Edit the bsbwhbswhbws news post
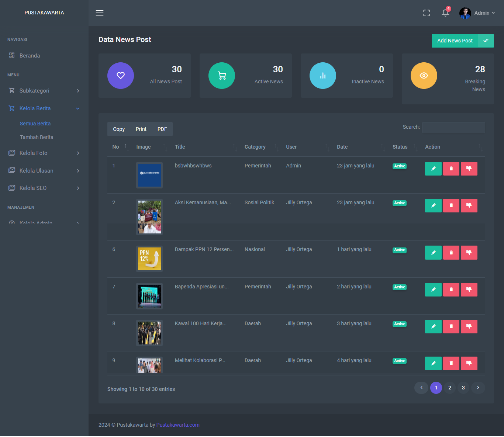Viewport: 504px width, 437px height. pyautogui.click(x=433, y=169)
